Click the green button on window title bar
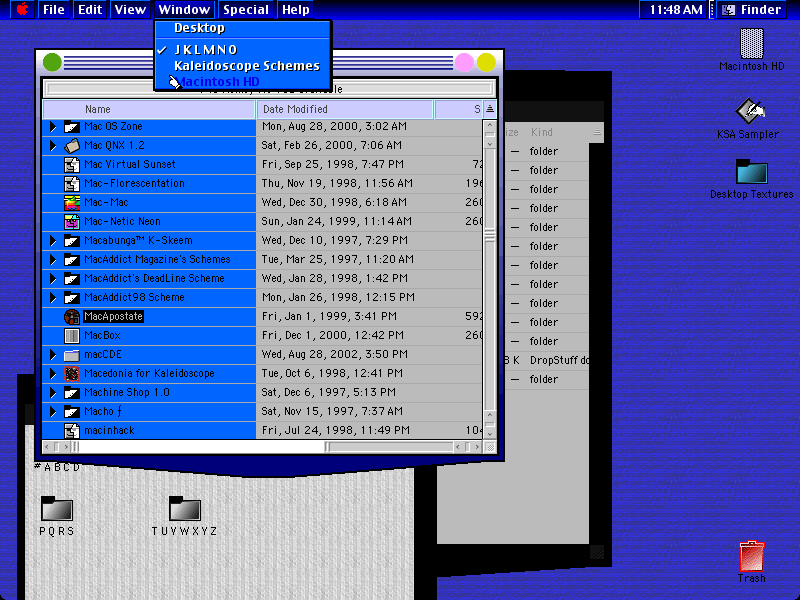The width and height of the screenshot is (800, 600). [x=52, y=62]
